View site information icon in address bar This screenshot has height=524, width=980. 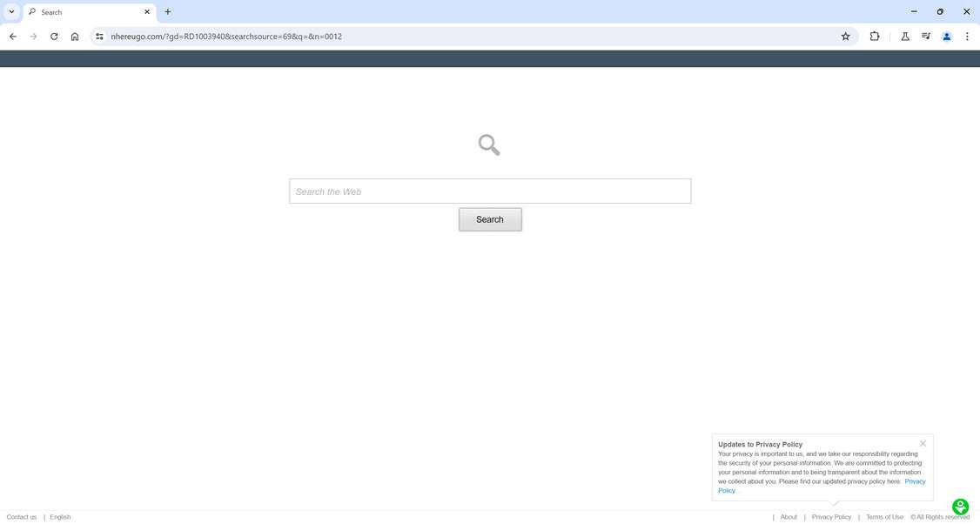point(99,37)
